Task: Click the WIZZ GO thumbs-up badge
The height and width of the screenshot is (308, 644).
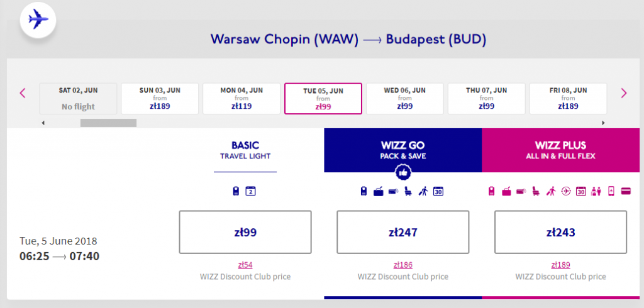Action: 402,172
